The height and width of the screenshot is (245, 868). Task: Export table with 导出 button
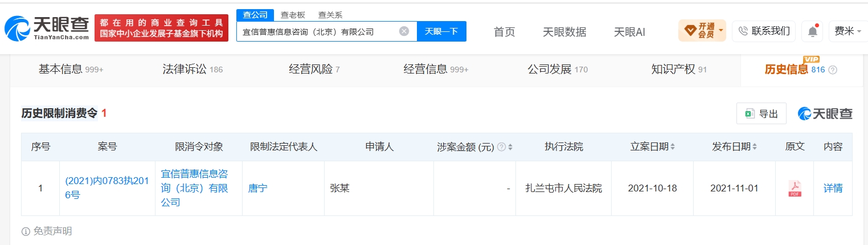(x=761, y=114)
